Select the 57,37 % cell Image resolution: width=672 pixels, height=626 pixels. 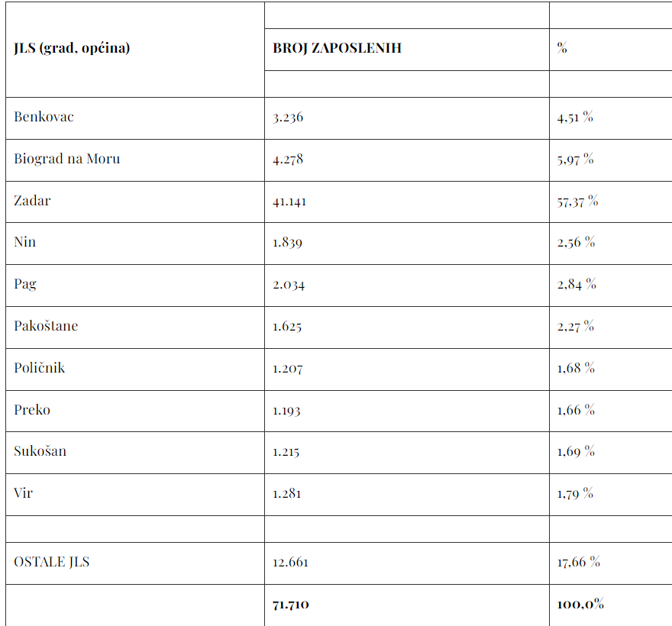[577, 202]
